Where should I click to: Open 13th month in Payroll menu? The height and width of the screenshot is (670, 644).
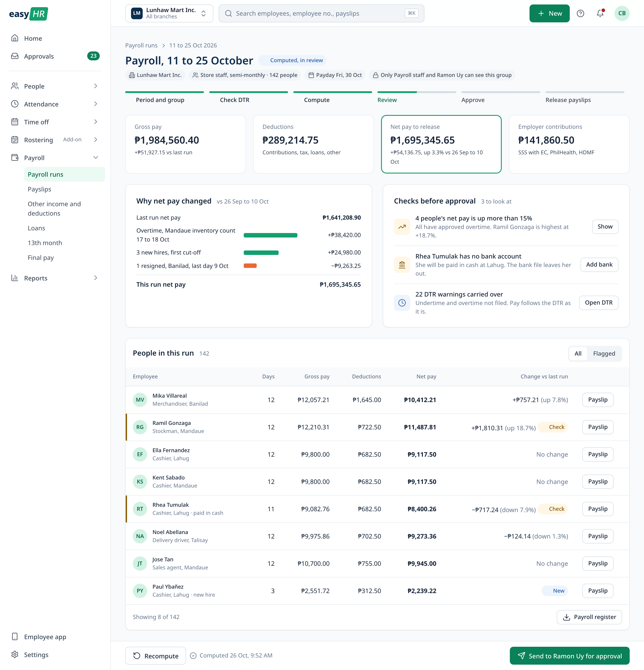tap(65, 243)
